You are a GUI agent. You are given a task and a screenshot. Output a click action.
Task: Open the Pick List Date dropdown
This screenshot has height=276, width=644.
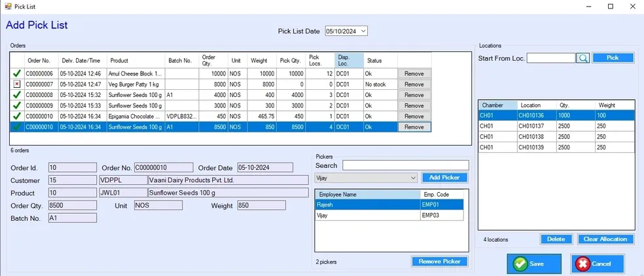[363, 31]
